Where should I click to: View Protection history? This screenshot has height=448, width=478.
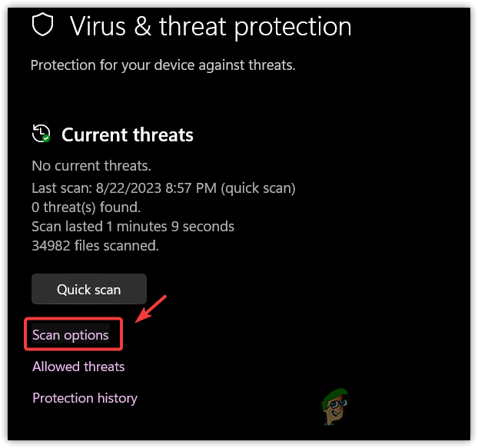pos(85,398)
